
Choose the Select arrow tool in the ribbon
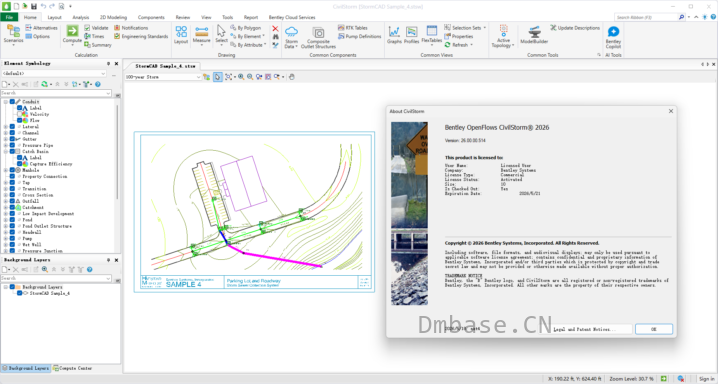[221, 34]
